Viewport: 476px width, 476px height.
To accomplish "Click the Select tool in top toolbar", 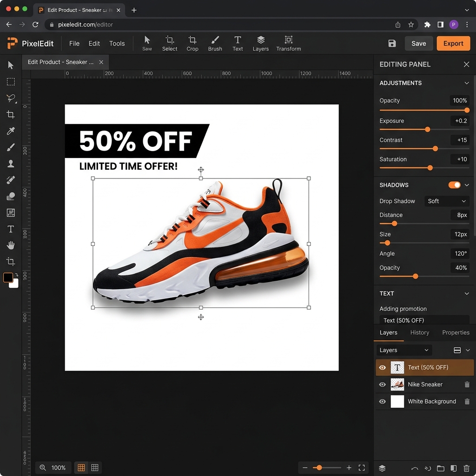I will pyautogui.click(x=169, y=43).
